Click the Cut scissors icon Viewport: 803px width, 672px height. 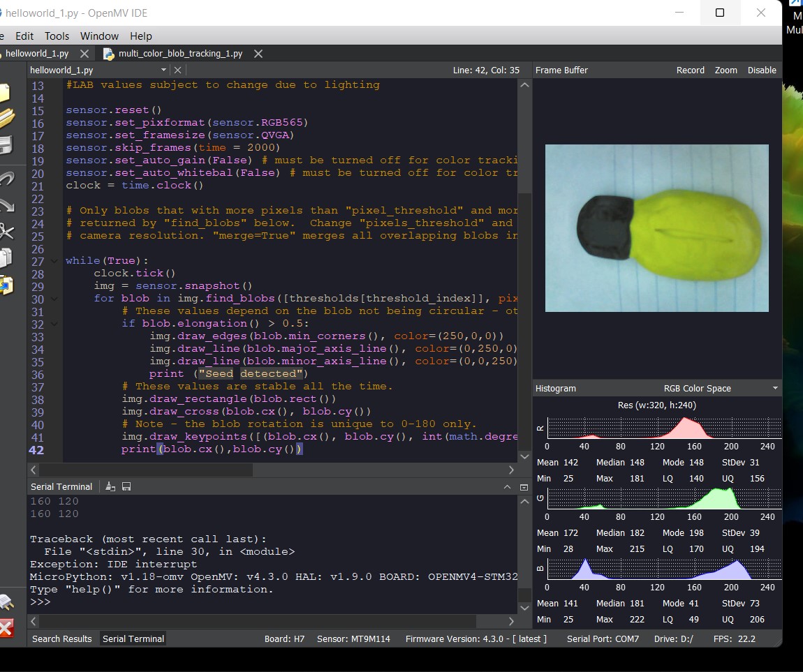tap(6, 231)
